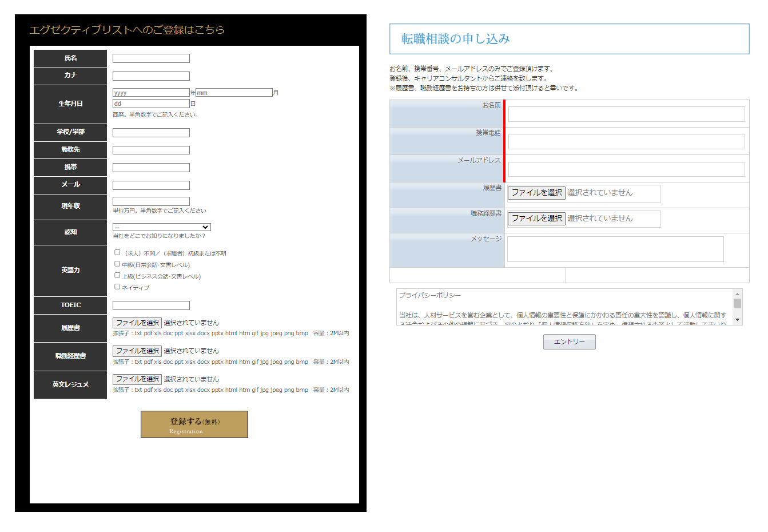
Task: Click the 転職相談の申し込み heading
Action: (x=456, y=39)
